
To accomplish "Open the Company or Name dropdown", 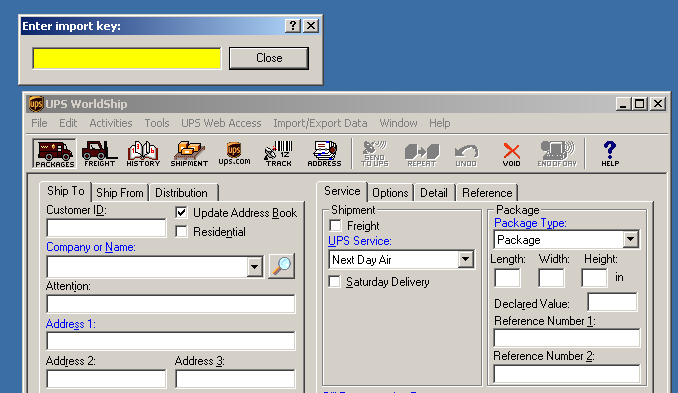I will click(255, 267).
